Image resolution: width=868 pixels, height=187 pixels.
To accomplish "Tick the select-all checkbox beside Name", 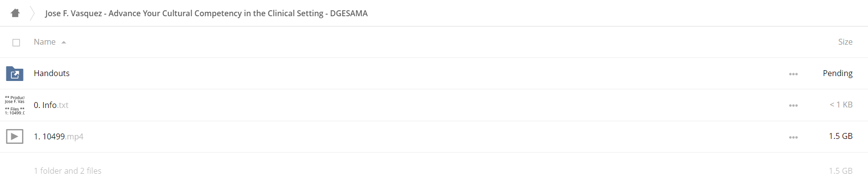I will 16,43.
